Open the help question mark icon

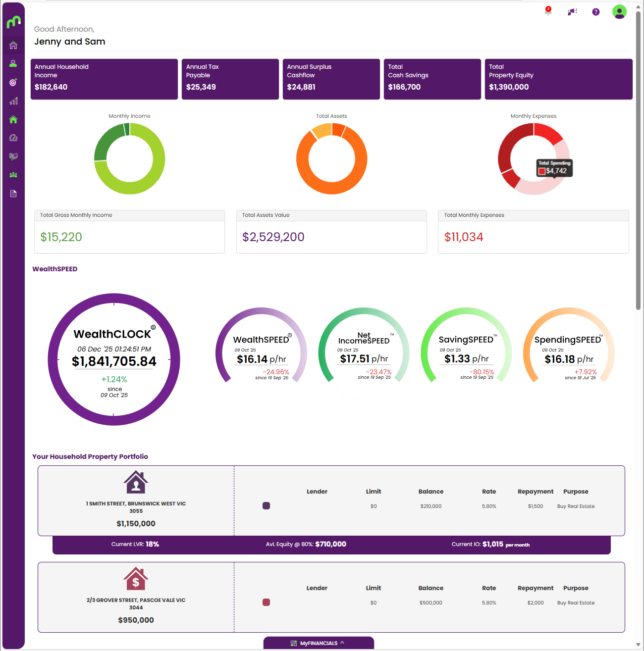coord(596,12)
